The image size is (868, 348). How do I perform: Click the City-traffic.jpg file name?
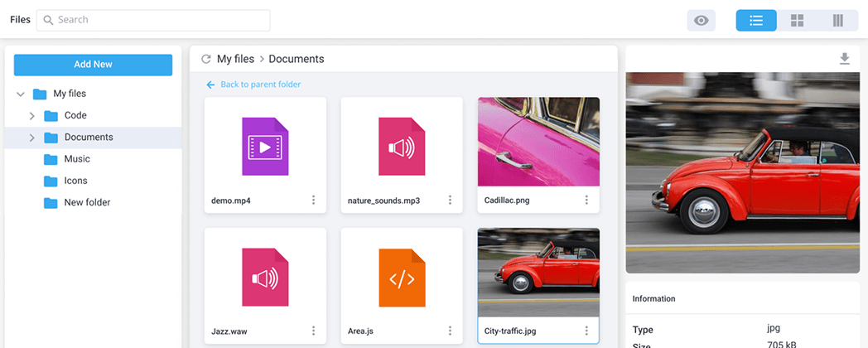(x=510, y=331)
